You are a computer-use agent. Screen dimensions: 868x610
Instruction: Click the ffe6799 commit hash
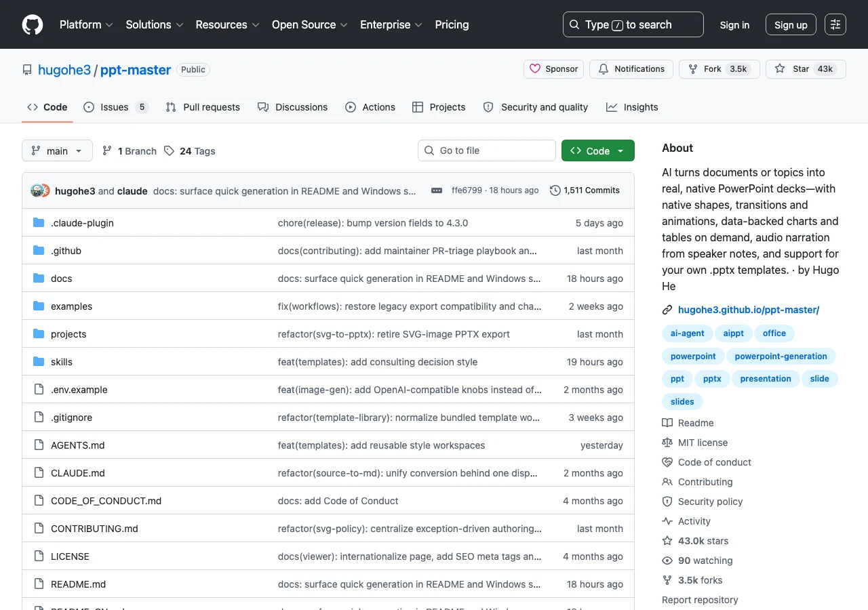point(467,190)
